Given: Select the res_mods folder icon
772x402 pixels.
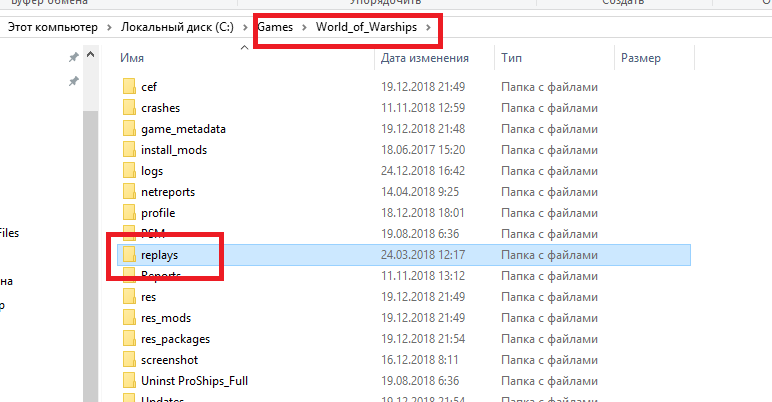Looking at the screenshot, I should point(129,318).
